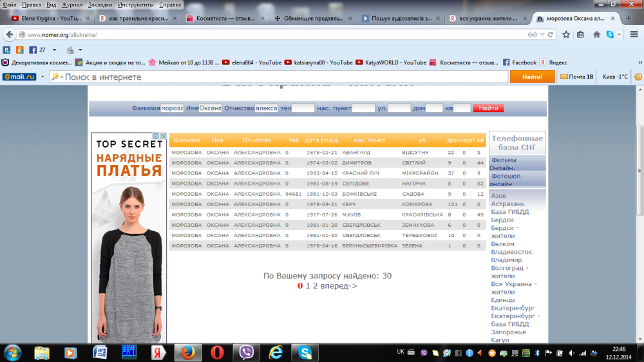Click the bookmark star icon
This screenshot has height=362, width=644.
coord(566,34)
